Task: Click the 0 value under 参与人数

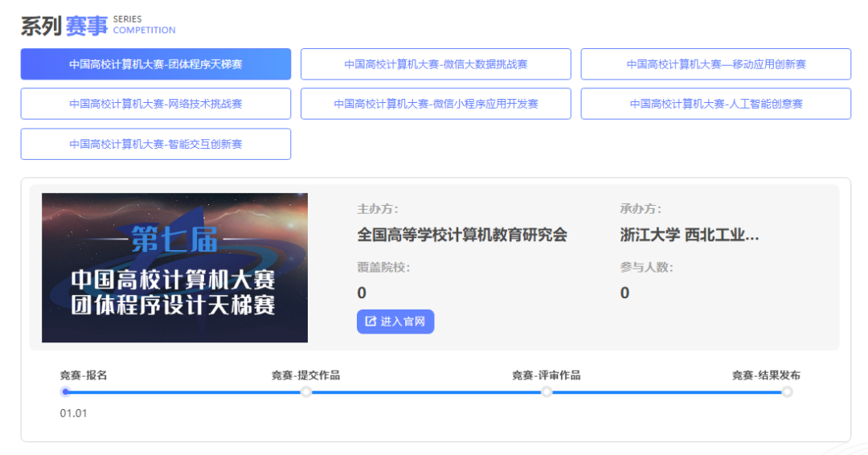Action: point(624,293)
